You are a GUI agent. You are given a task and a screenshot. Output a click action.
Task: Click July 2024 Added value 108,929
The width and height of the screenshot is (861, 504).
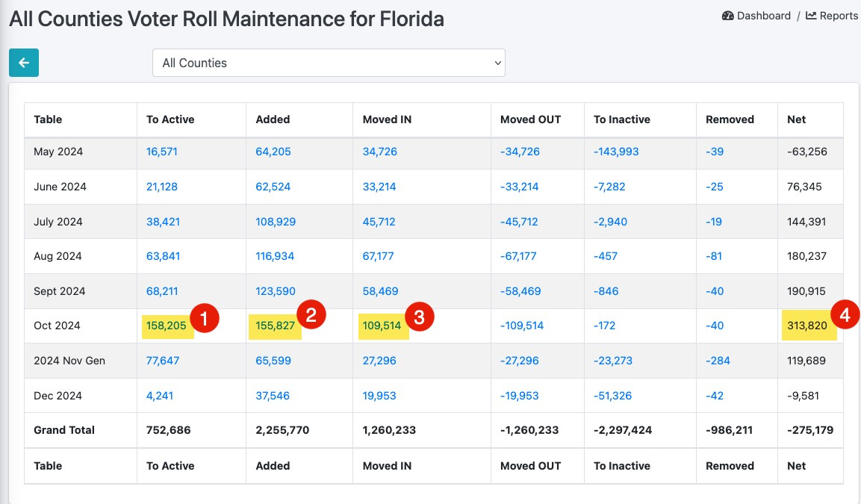[x=275, y=222]
